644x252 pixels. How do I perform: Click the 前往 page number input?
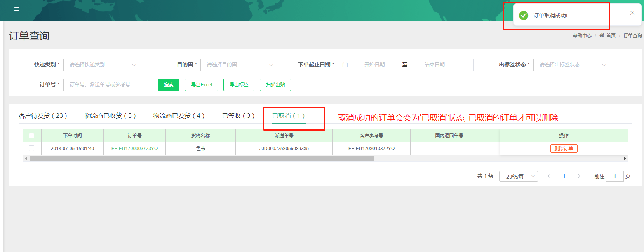(615, 176)
